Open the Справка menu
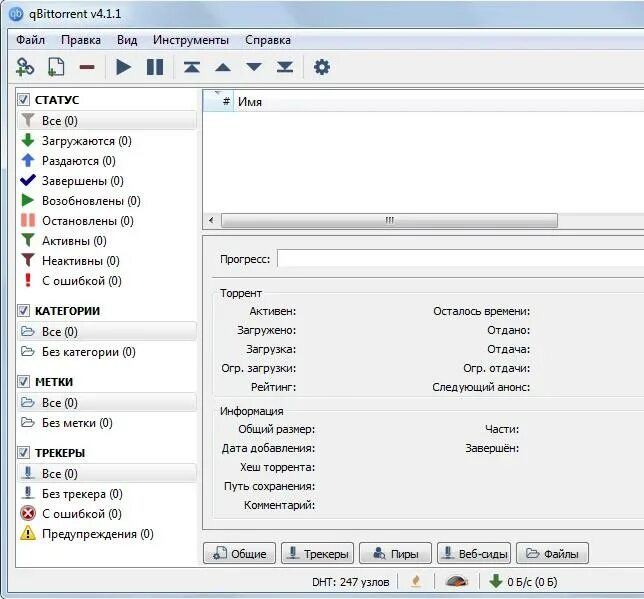The width and height of the screenshot is (644, 599). [x=268, y=40]
